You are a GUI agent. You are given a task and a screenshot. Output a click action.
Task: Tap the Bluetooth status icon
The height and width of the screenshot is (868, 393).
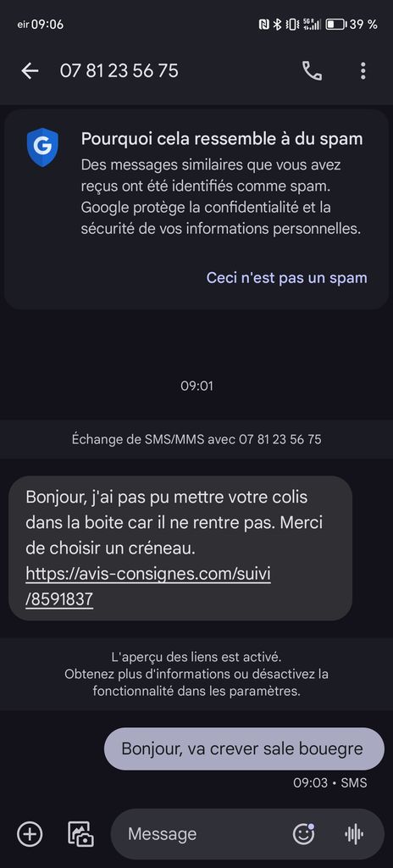click(x=277, y=25)
